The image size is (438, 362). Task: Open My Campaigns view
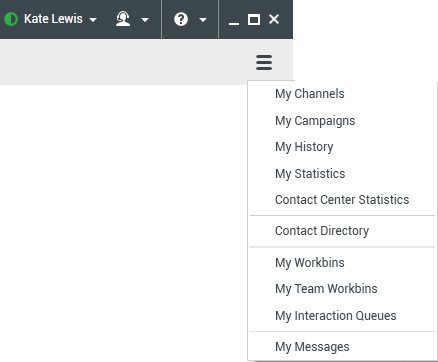tap(315, 121)
